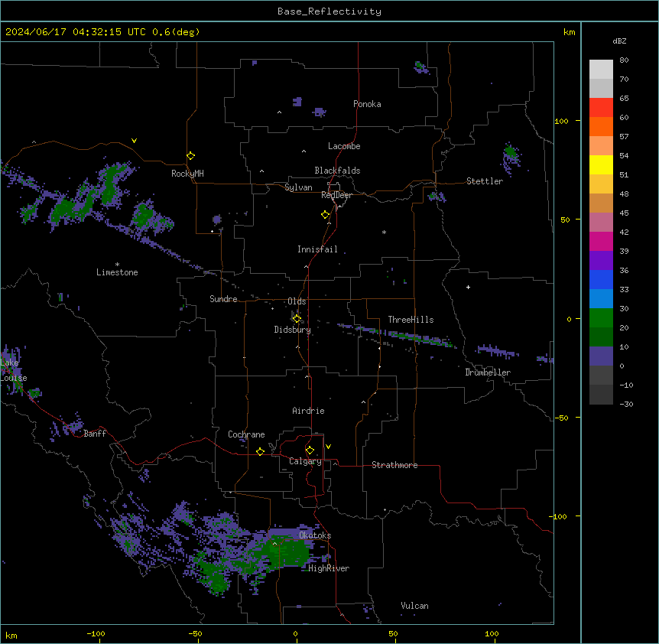Select the yellow diamond marker above Didsbury
Viewport: 659px width, 644px height.
297,318
